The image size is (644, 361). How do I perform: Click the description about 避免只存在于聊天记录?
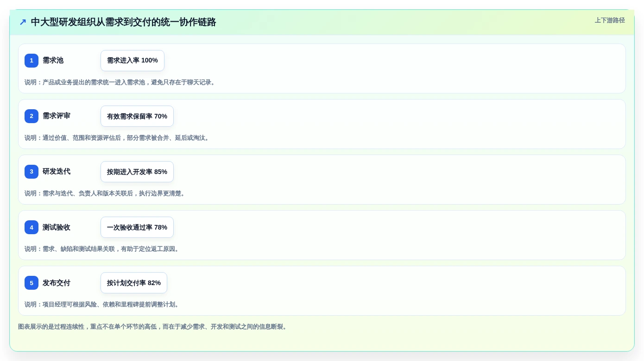pos(120,82)
